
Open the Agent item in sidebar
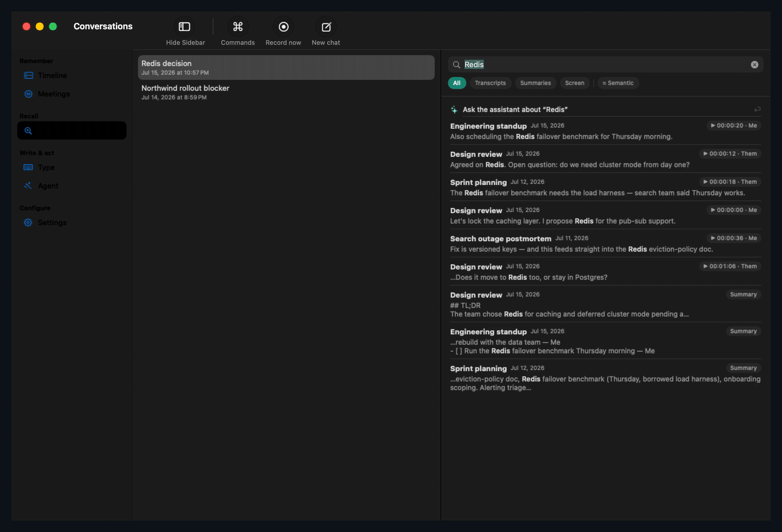(72, 186)
